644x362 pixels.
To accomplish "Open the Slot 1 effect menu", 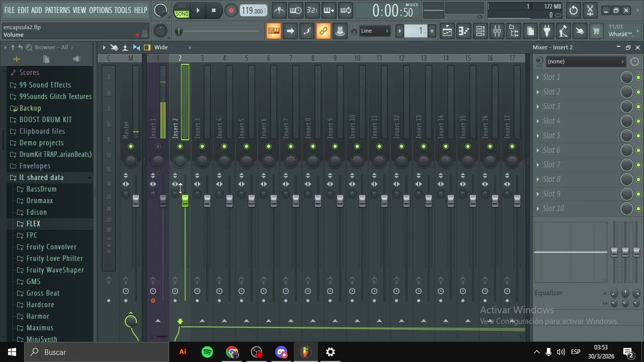I will [538, 77].
